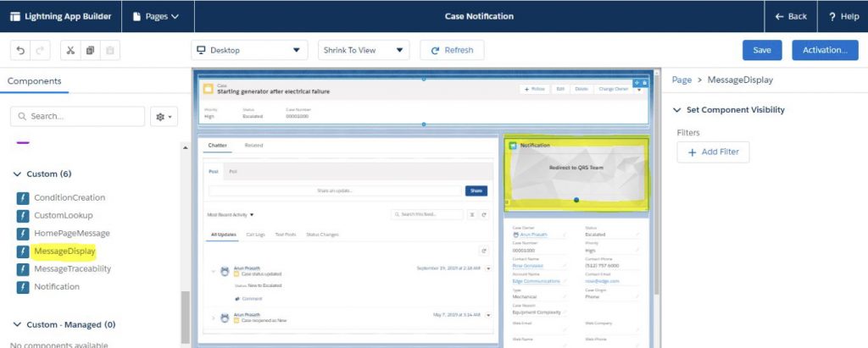Screen dimensions: 868x348
Task: Select the MessageDisplay lightning component icon
Action: point(23,251)
